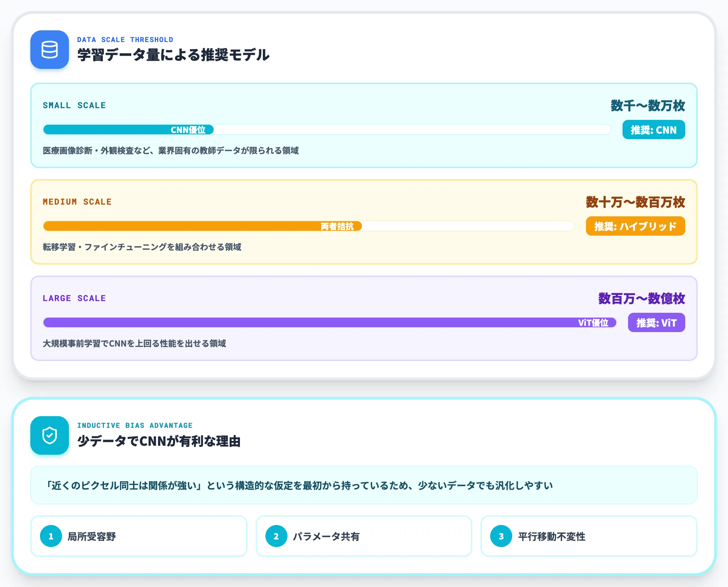The width and height of the screenshot is (728, 587).
Task: Click the number 3 circle badge
Action: (501, 536)
